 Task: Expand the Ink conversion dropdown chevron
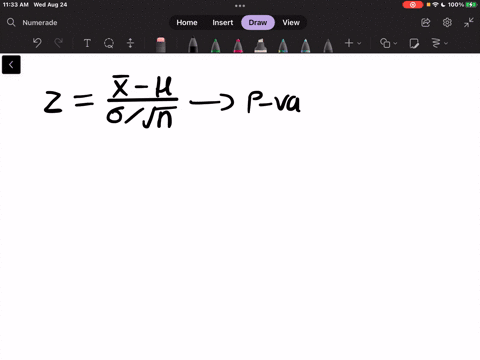click(x=446, y=43)
